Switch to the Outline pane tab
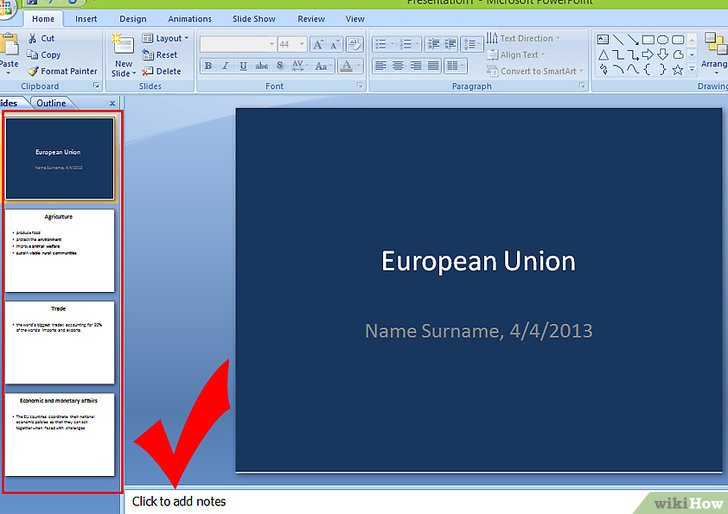The width and height of the screenshot is (728, 514). pos(51,103)
